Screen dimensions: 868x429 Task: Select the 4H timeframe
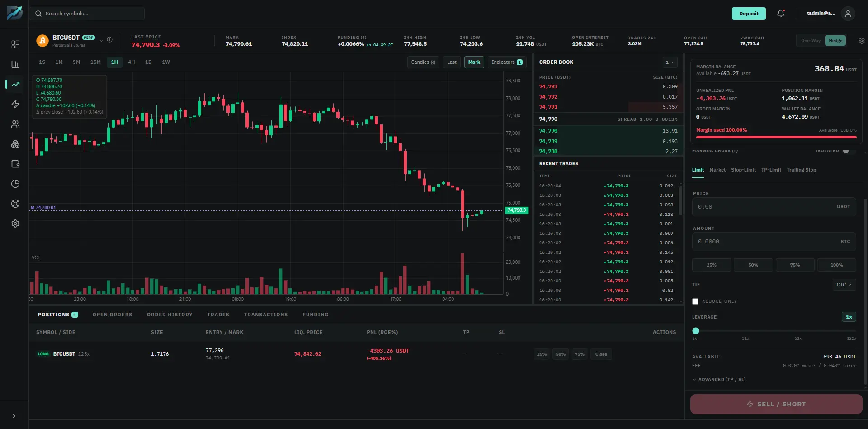(x=132, y=62)
